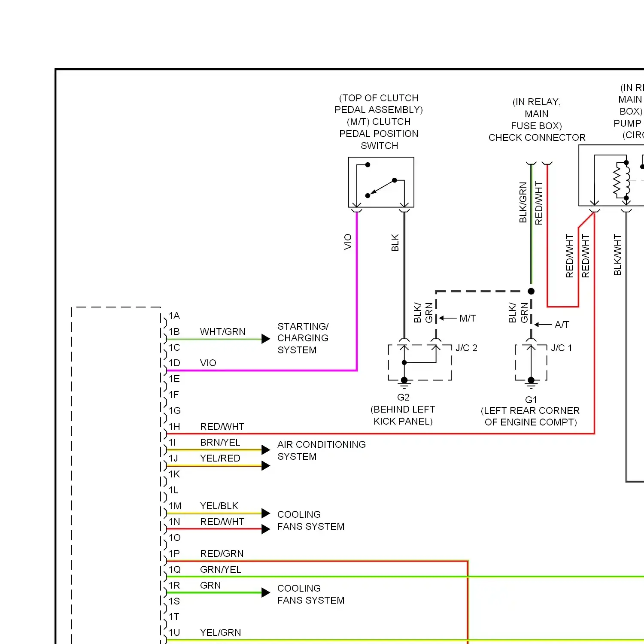Click the BRN/YEL wire arrowhead
644x644 pixels.
tap(266, 450)
